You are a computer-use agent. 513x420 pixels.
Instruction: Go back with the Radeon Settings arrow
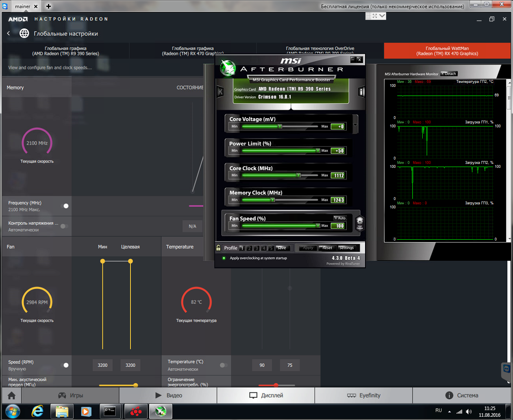coord(9,33)
